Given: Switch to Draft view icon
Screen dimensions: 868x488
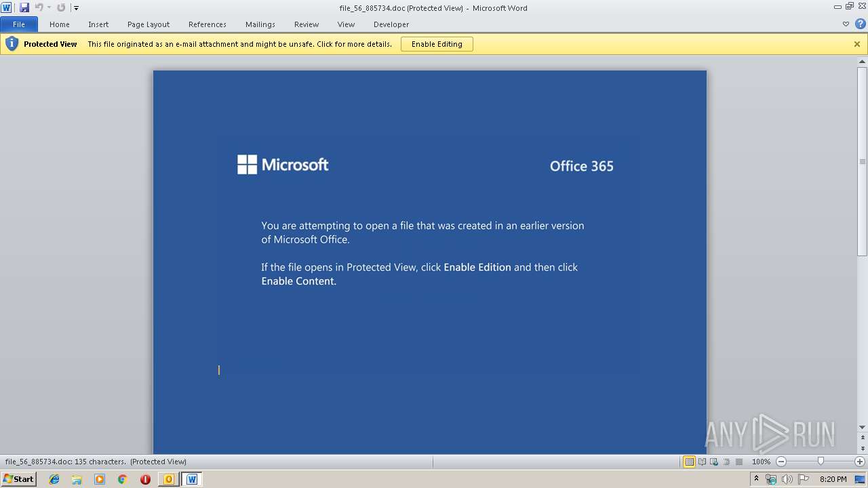Looking at the screenshot, I should pos(738,462).
